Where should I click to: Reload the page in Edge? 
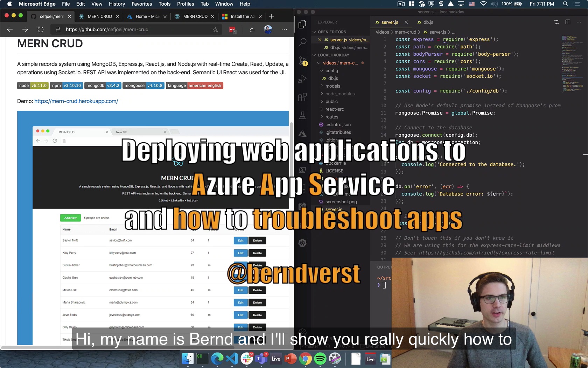[x=41, y=30]
